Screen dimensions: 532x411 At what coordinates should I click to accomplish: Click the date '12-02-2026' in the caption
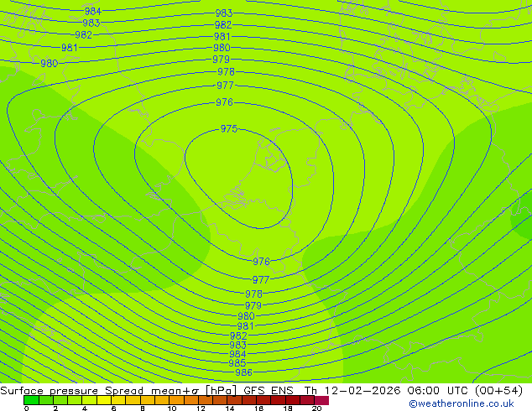click(x=362, y=391)
